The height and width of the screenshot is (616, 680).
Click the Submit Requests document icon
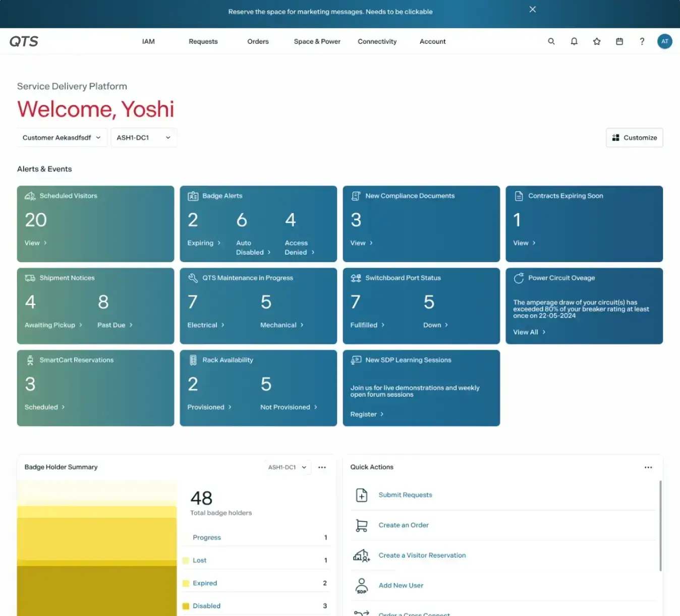(x=362, y=495)
